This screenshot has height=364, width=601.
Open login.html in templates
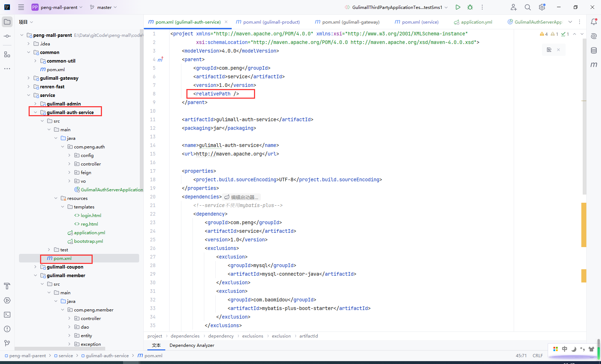[88, 215]
